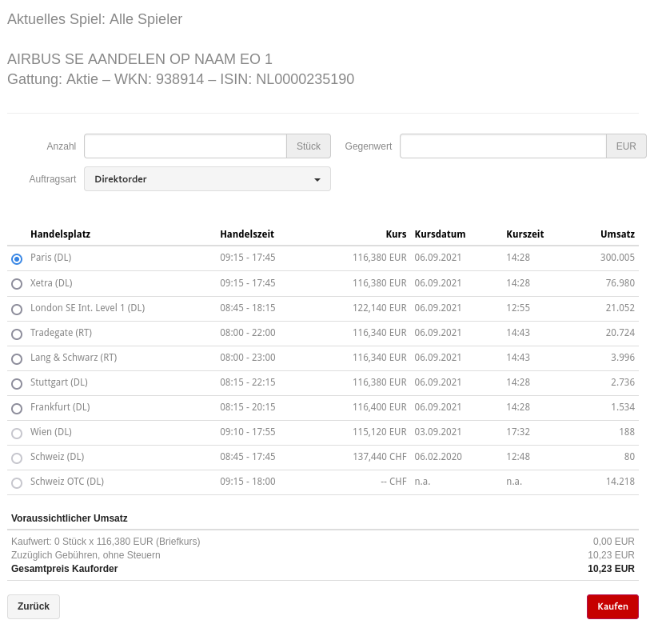Click the Kurs column header
The width and height of the screenshot is (666, 644).
pos(396,234)
